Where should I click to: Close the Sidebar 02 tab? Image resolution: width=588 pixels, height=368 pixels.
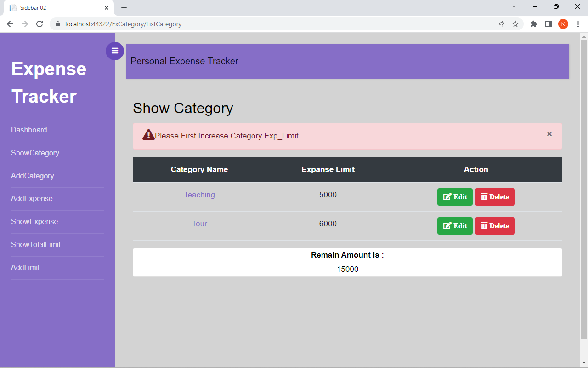tap(107, 8)
